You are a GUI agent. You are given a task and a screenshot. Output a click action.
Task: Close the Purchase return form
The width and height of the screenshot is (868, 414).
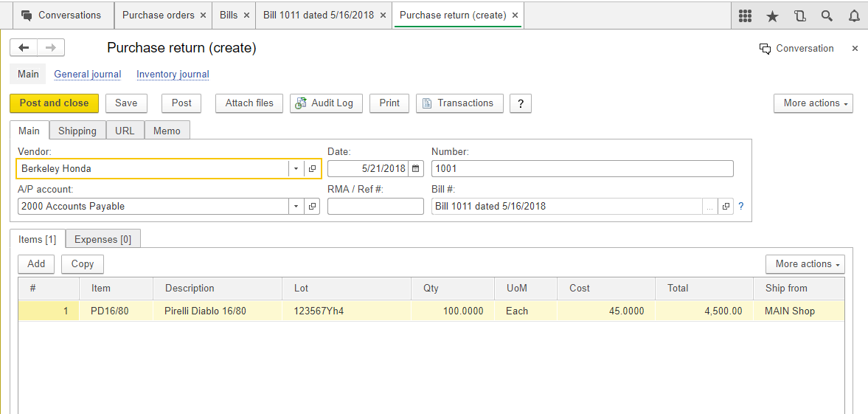coord(855,48)
